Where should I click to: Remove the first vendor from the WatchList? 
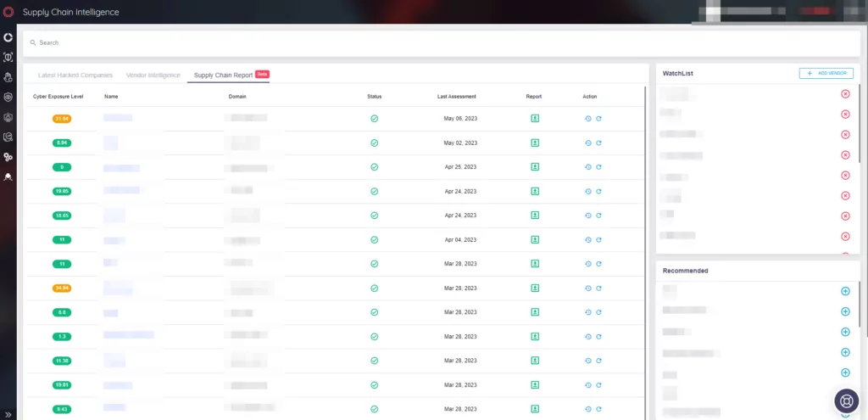pos(845,93)
